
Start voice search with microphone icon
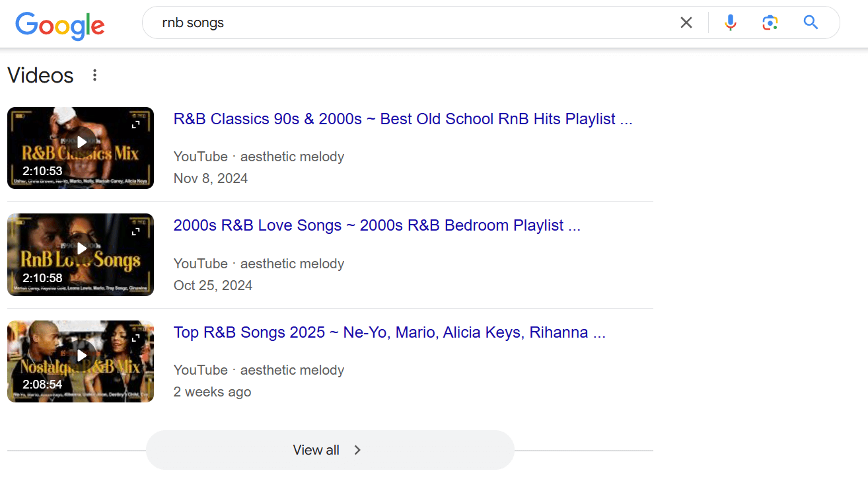click(x=730, y=23)
